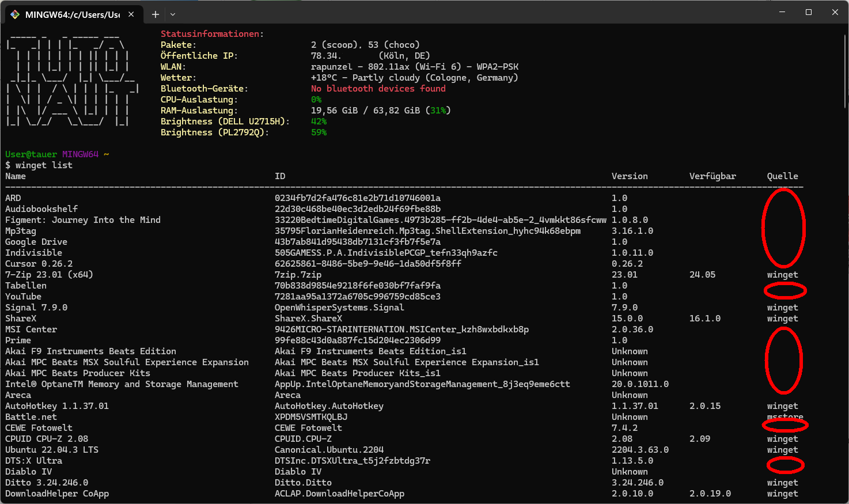Click the 'Version' column header
The width and height of the screenshot is (849, 504).
pyautogui.click(x=630, y=176)
